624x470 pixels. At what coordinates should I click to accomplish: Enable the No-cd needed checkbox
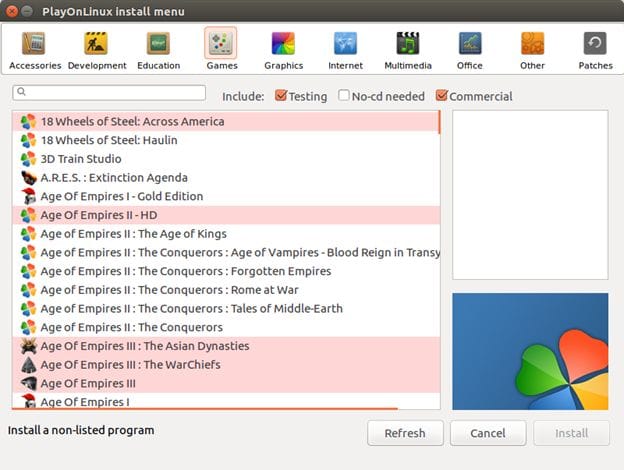click(343, 96)
